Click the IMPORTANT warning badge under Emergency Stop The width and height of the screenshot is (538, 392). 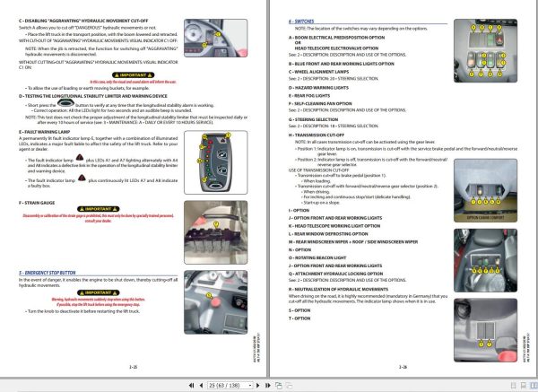point(98,292)
